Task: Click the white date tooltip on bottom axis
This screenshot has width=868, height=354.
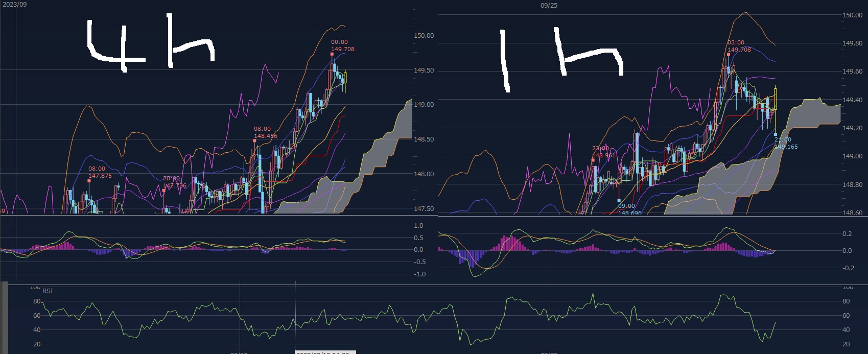Action: click(x=325, y=352)
